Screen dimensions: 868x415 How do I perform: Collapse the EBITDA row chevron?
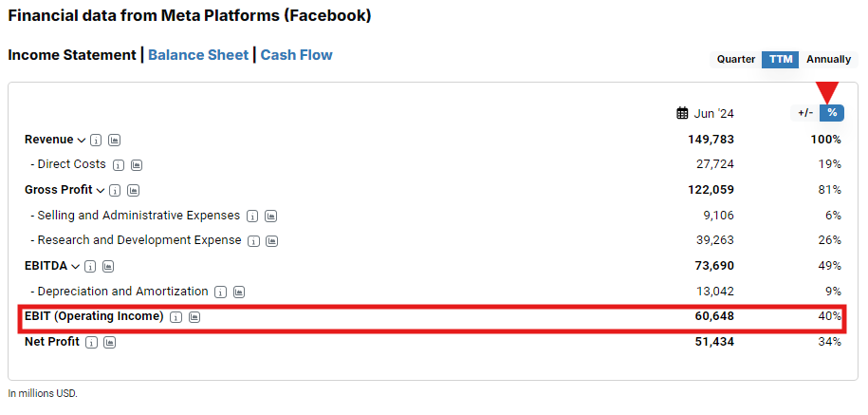[76, 267]
